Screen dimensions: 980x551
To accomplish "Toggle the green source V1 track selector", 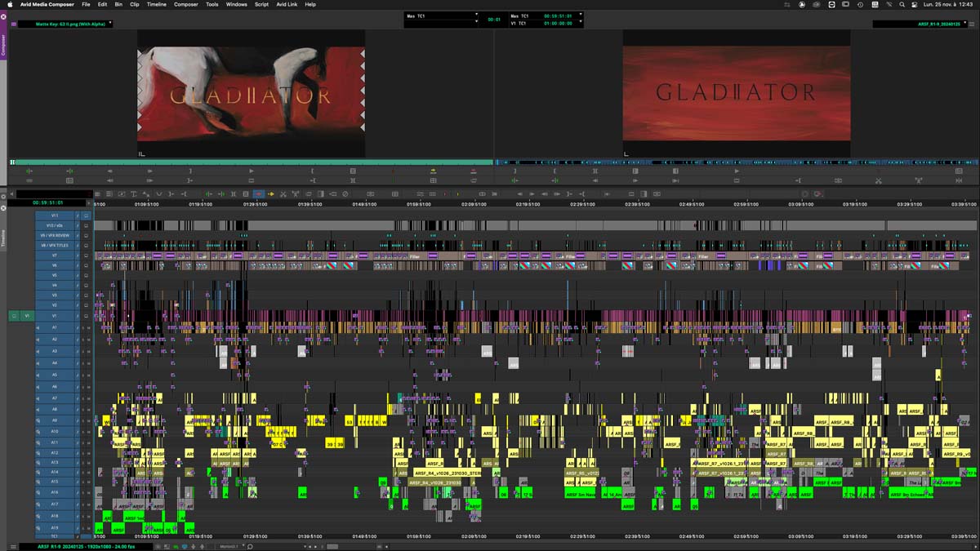I will [28, 315].
